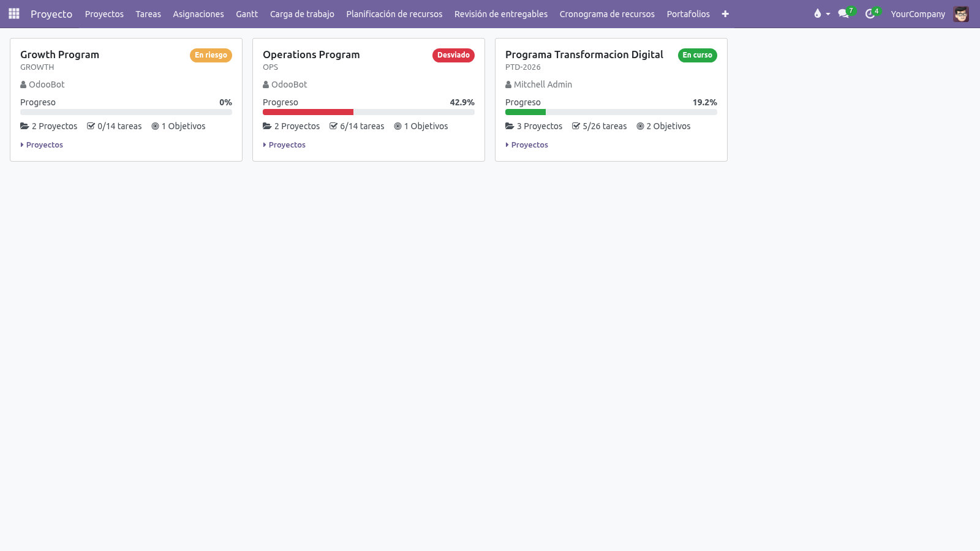
Task: Open the activities clock icon with badge 4
Action: (870, 13)
